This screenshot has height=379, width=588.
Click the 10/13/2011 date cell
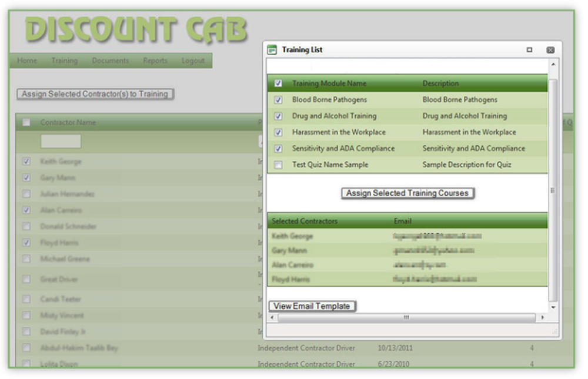click(395, 348)
